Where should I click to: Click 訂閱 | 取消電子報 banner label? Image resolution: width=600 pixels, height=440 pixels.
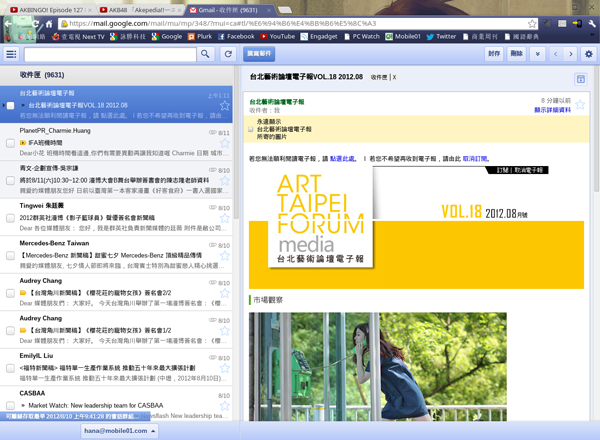point(519,170)
